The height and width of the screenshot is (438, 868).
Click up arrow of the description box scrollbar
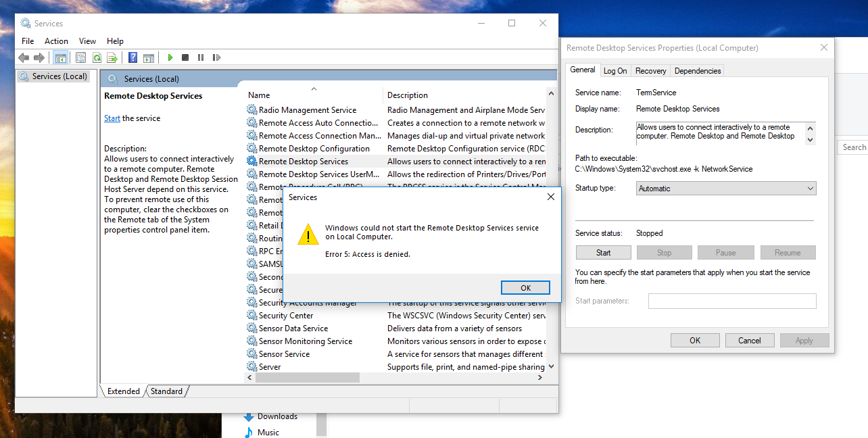point(811,128)
